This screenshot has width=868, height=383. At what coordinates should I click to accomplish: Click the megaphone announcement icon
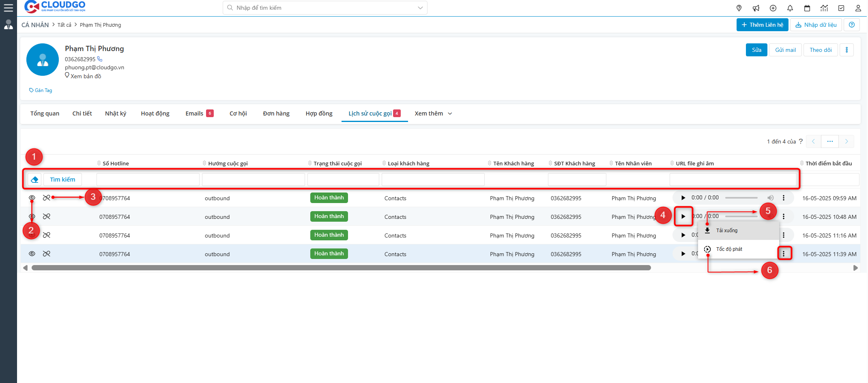pos(756,8)
